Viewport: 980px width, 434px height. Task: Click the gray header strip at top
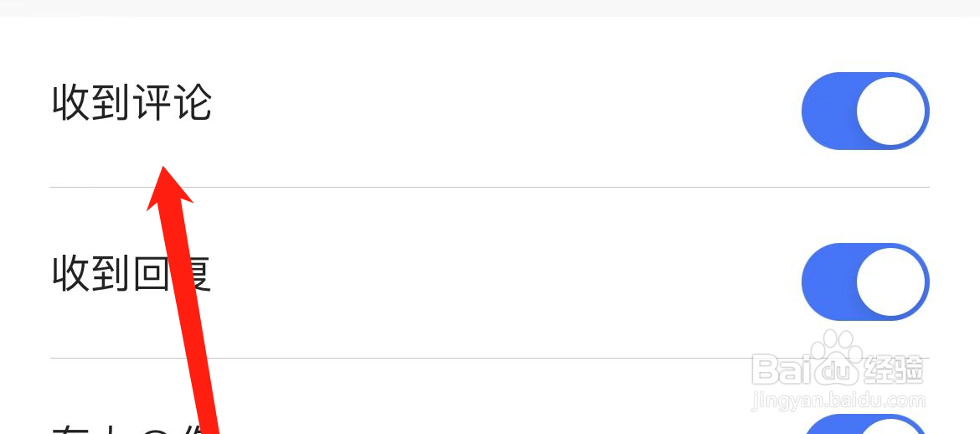(490, 8)
